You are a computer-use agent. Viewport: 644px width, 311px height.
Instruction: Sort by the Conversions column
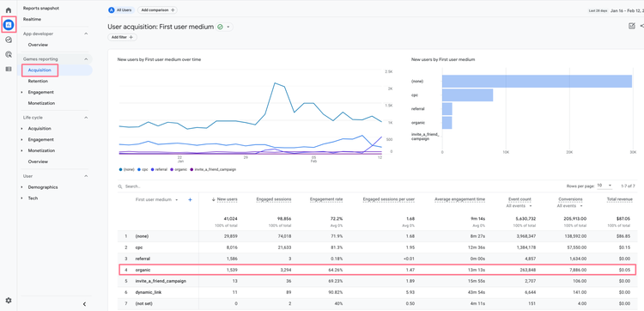coord(570,199)
